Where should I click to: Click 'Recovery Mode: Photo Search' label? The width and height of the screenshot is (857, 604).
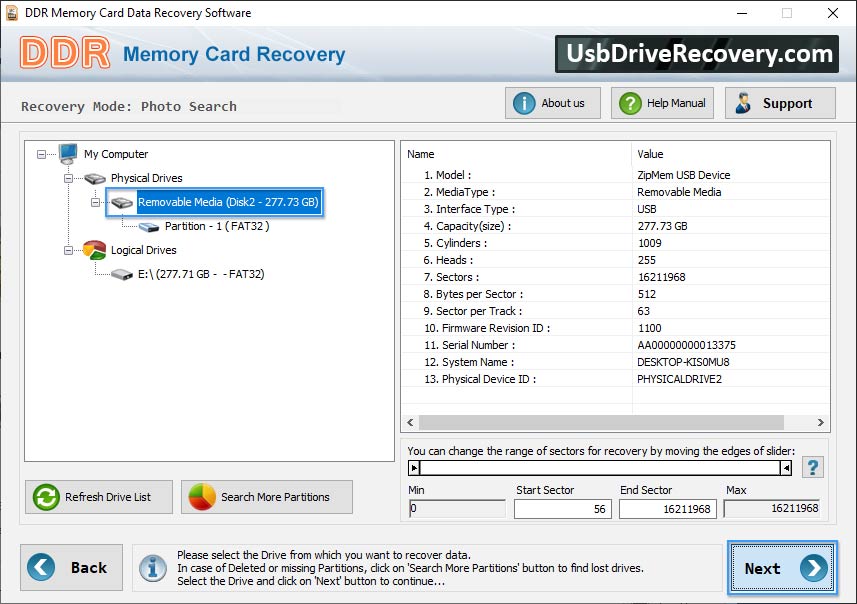(x=129, y=106)
